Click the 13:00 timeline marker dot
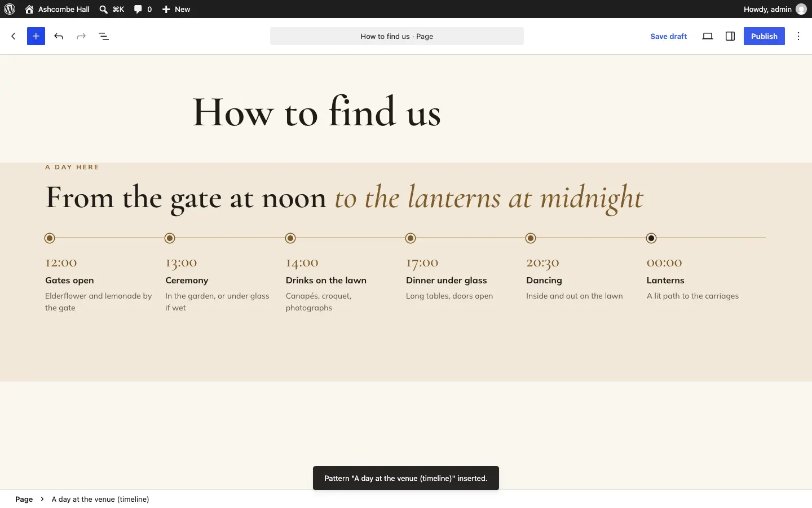Screen dimensions: 812x508 click(x=170, y=238)
